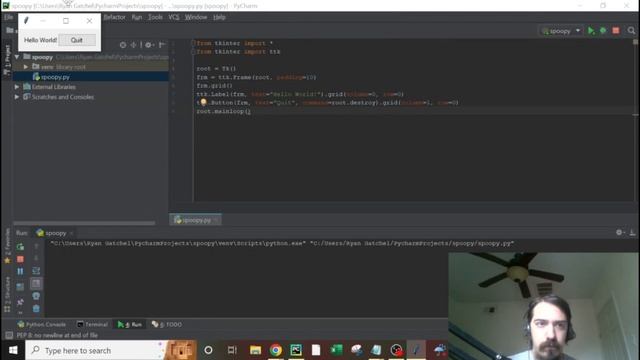Screen dimensions: 640x360
Task: Close the spoopy.py editor tab
Action: coord(216,220)
